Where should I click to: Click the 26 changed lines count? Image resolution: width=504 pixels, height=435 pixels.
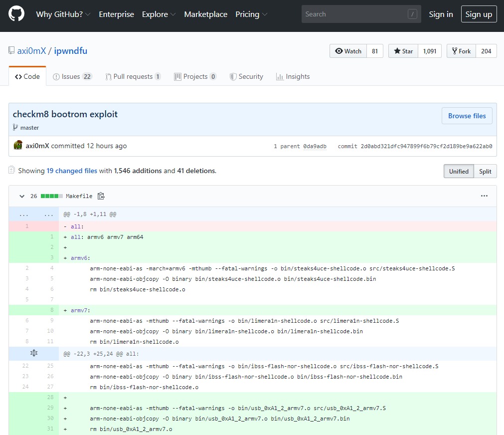34,196
